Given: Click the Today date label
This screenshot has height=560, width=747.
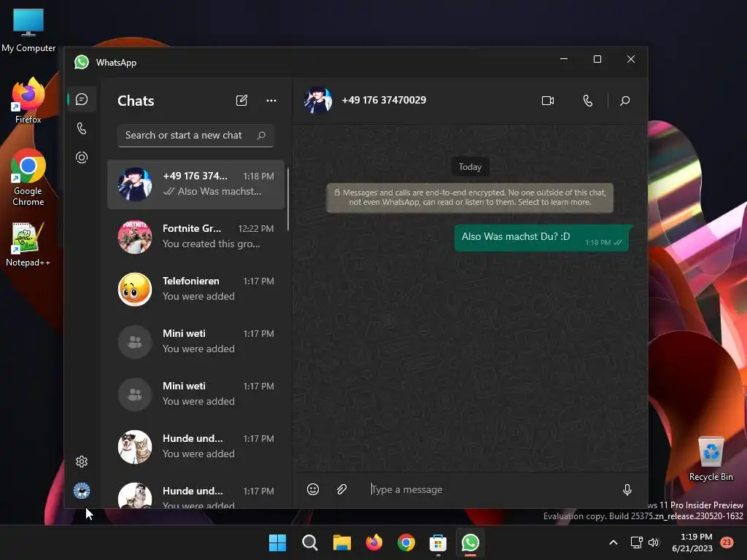Looking at the screenshot, I should (x=470, y=167).
